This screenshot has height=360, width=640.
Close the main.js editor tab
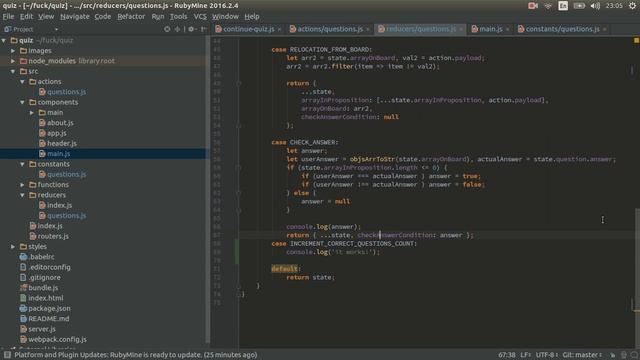(507, 29)
